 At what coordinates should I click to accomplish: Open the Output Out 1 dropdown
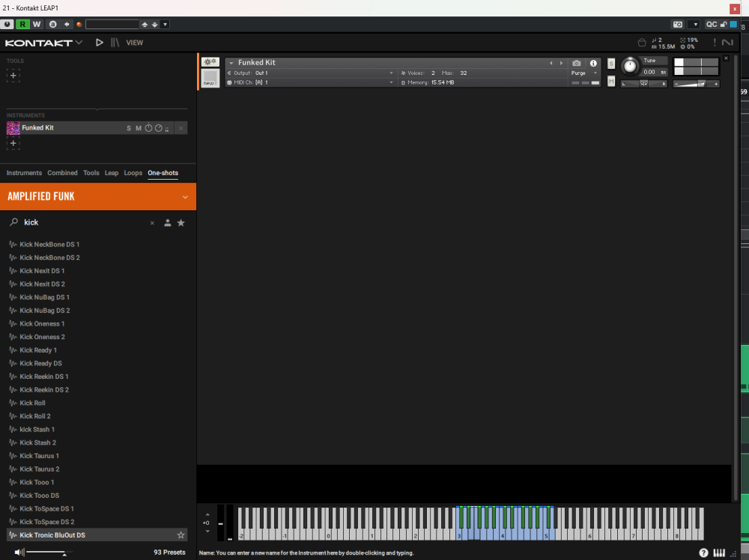[x=391, y=73]
